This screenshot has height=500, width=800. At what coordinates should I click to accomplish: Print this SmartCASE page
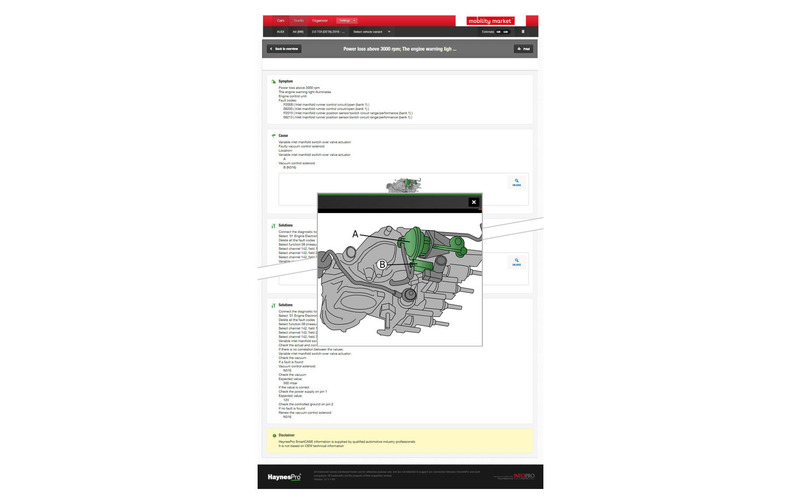click(x=523, y=49)
